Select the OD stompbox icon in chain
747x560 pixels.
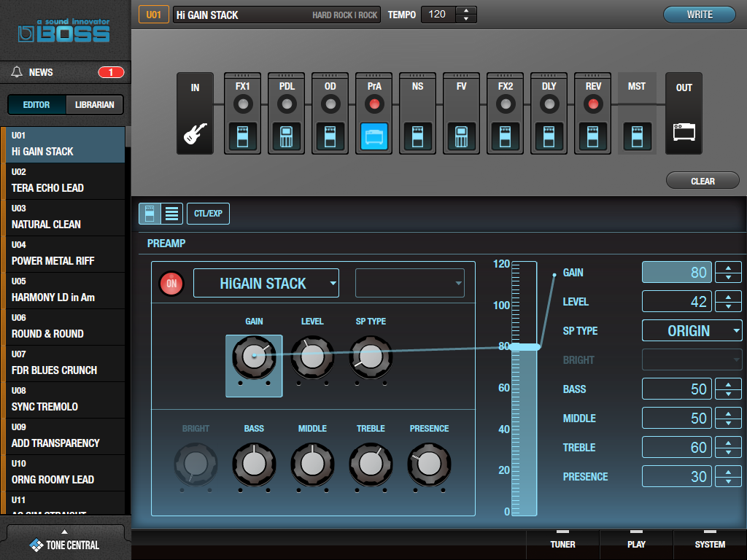tap(330, 136)
